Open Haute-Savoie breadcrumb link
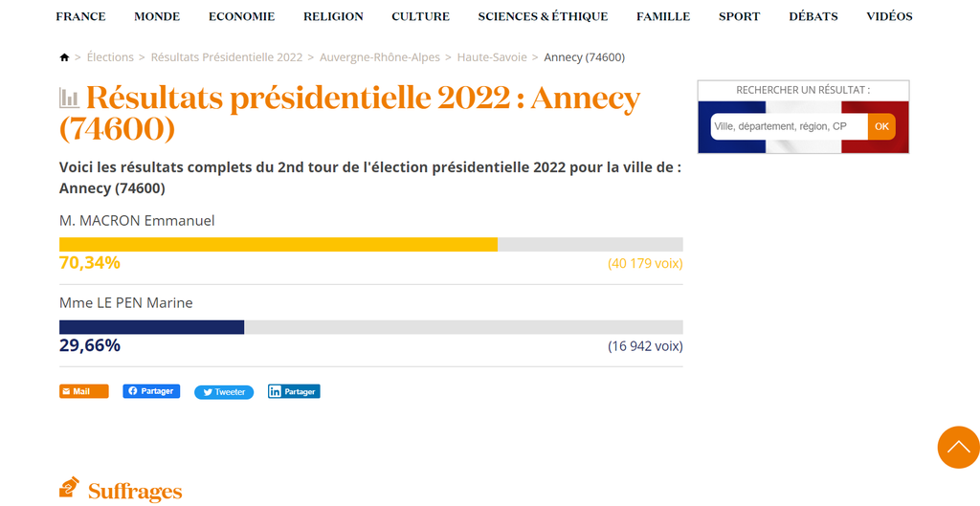This screenshot has height=506, width=980. pyautogui.click(x=492, y=57)
